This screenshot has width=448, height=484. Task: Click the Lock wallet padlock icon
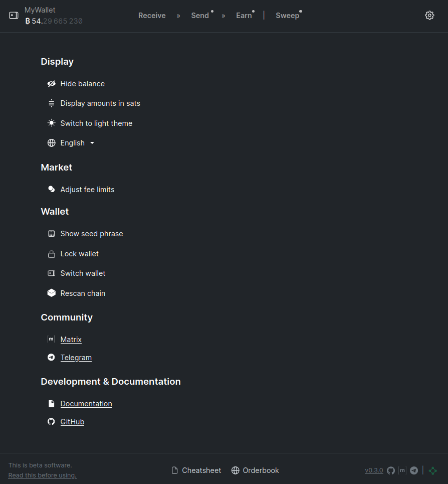tap(52, 254)
